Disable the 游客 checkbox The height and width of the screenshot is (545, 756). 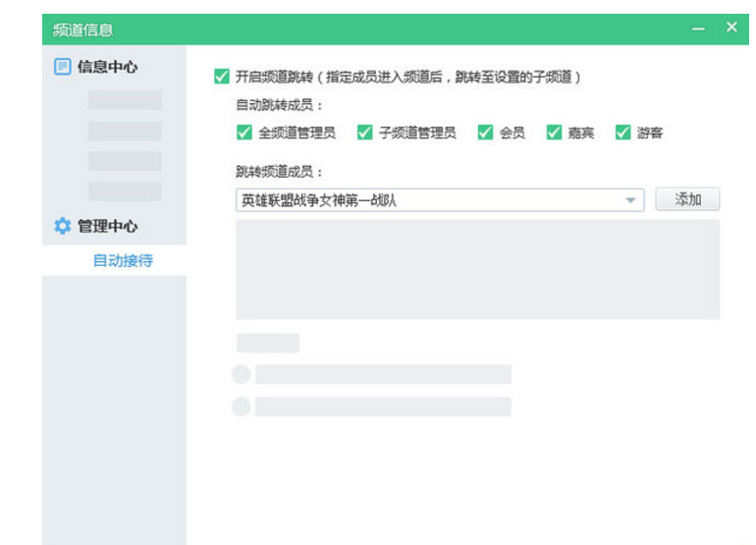coord(622,133)
